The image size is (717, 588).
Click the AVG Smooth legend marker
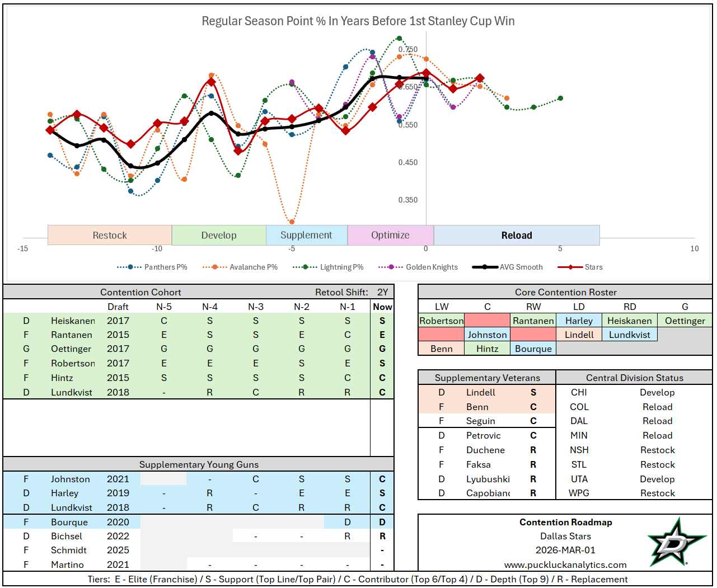(485, 267)
